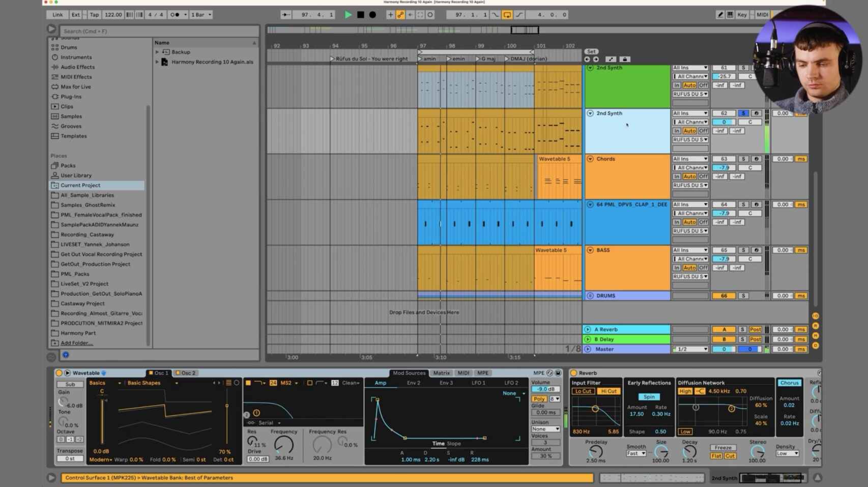The image size is (868, 487).
Task: Open the Master output 1/2 dropdown
Action: click(690, 350)
